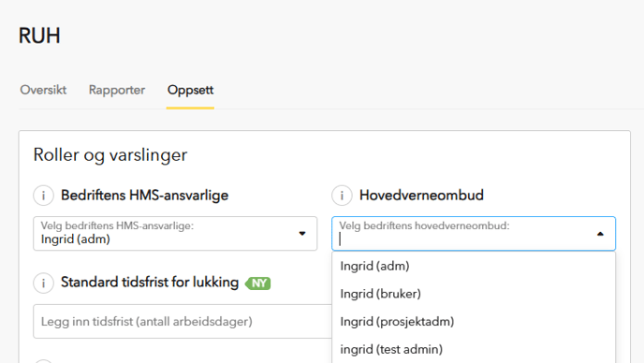Click the Hovedverneombud heading text
The height and width of the screenshot is (363, 644).
[421, 195]
